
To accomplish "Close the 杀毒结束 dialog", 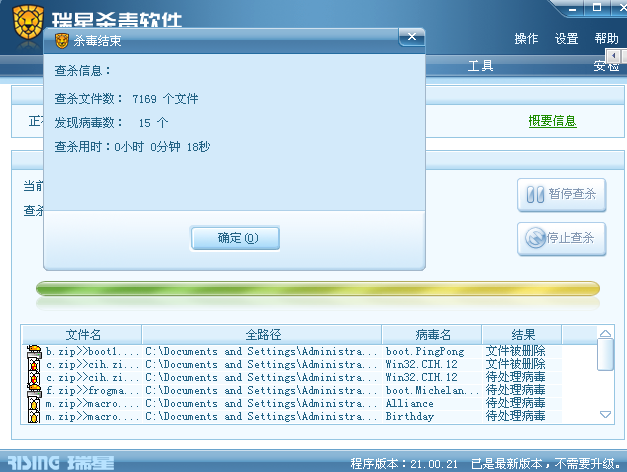I will 411,37.
